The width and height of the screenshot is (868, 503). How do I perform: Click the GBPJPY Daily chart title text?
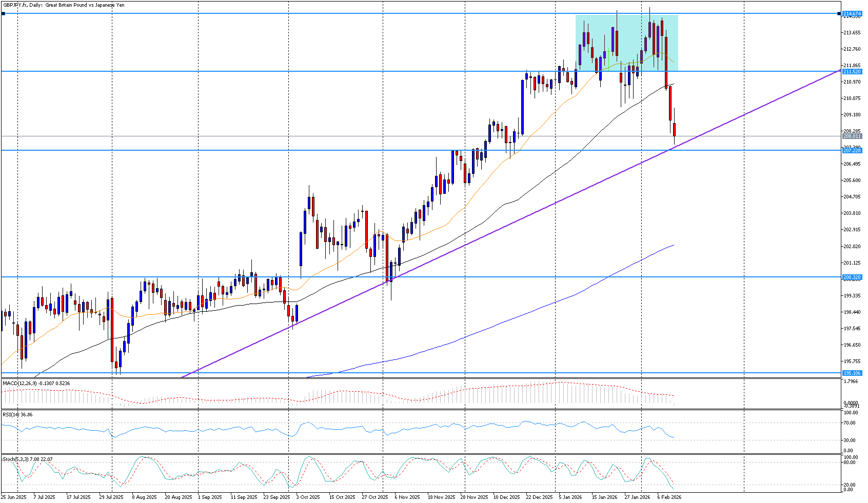point(64,5)
